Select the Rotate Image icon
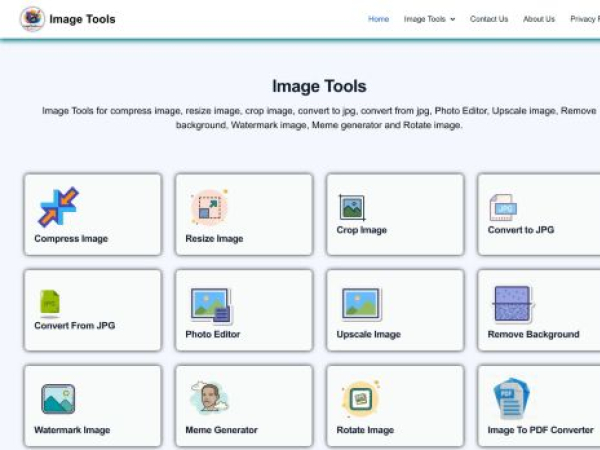 (x=360, y=399)
